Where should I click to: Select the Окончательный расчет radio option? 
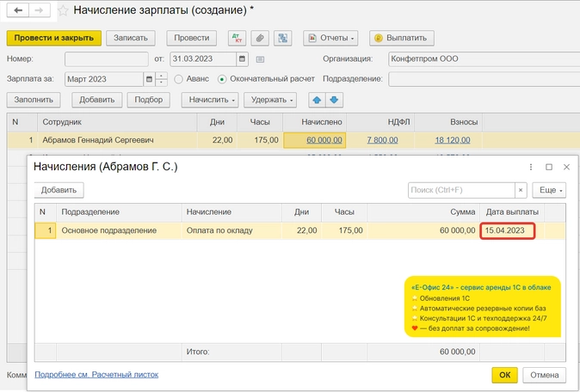point(222,79)
